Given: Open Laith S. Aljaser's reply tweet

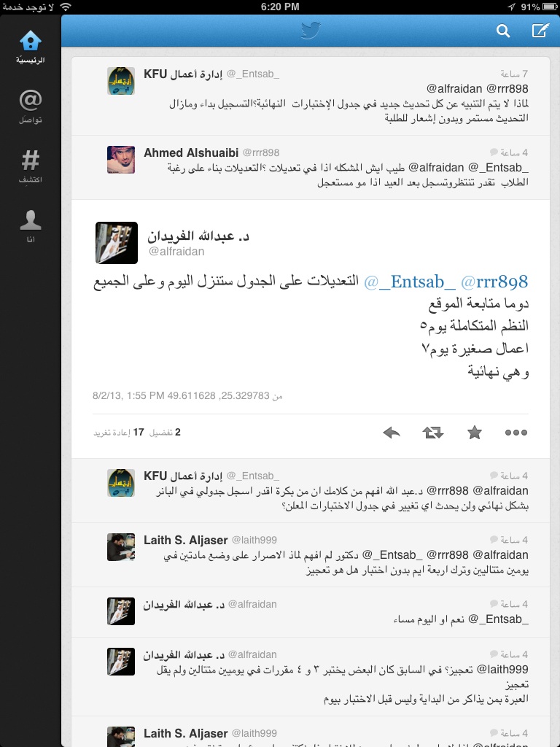Looking at the screenshot, I should point(311,554).
